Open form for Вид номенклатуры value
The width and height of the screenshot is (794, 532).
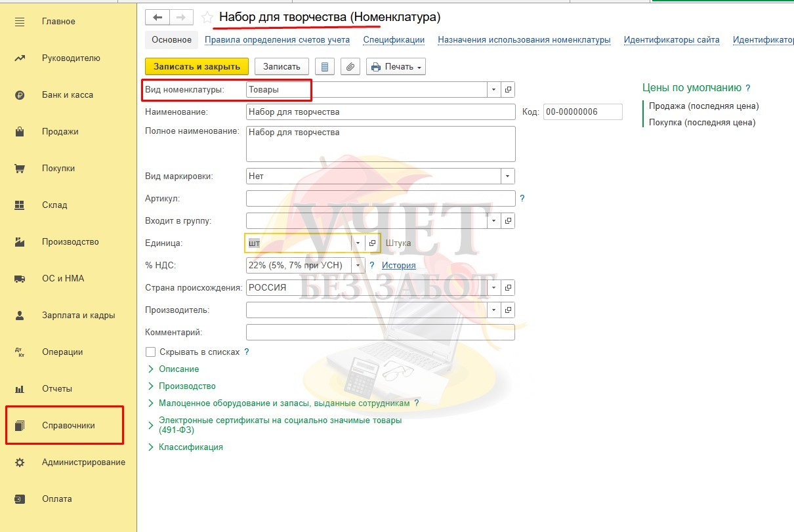point(509,90)
